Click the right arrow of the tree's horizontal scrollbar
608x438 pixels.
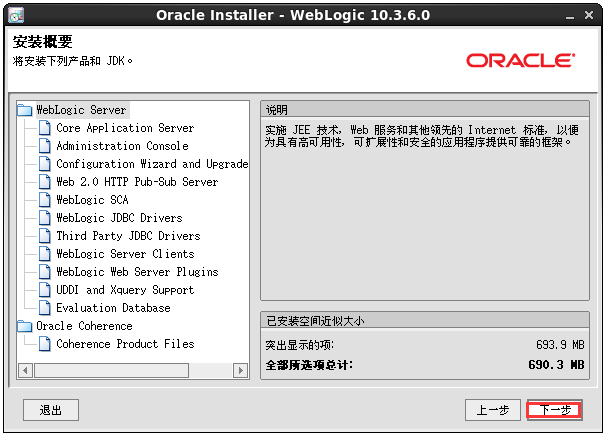[x=240, y=371]
